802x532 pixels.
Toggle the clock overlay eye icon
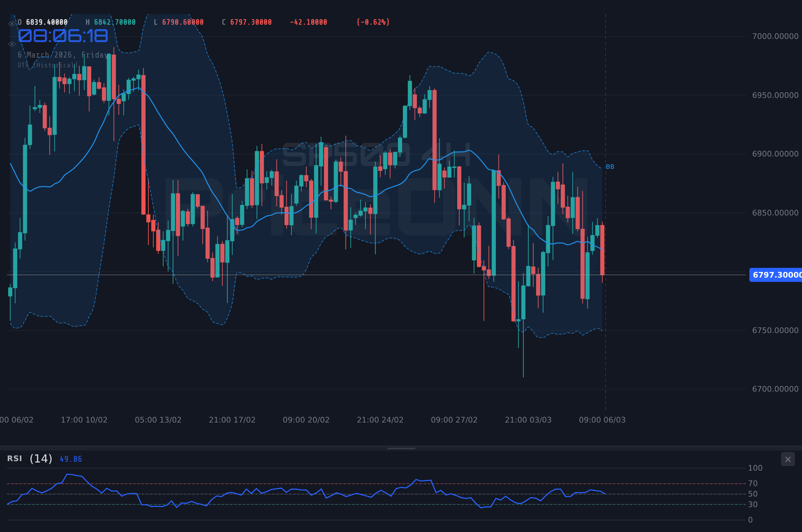(x=12, y=44)
